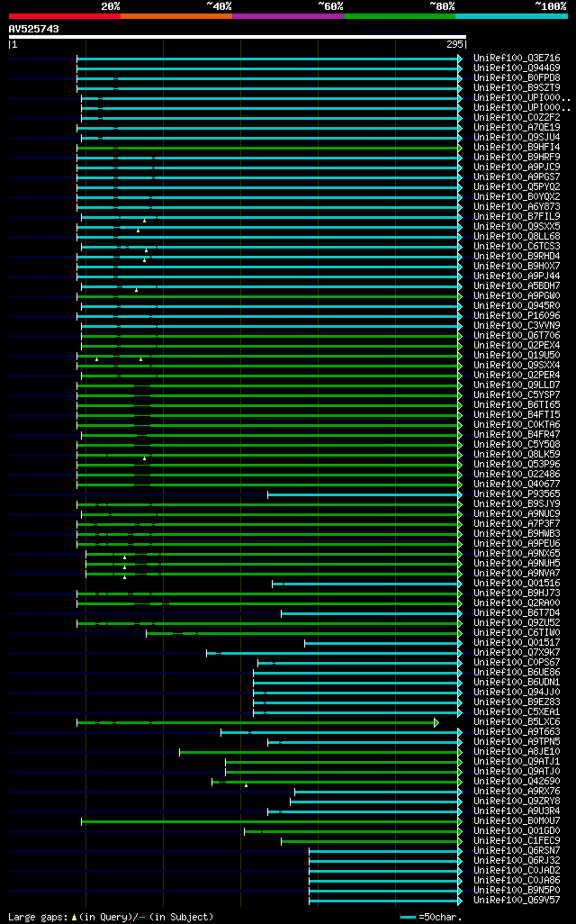Image resolution: width=576 pixels, height=924 pixels.
Task: Open hit UniRef100_B9HFI4
Action: pyautogui.click(x=517, y=148)
